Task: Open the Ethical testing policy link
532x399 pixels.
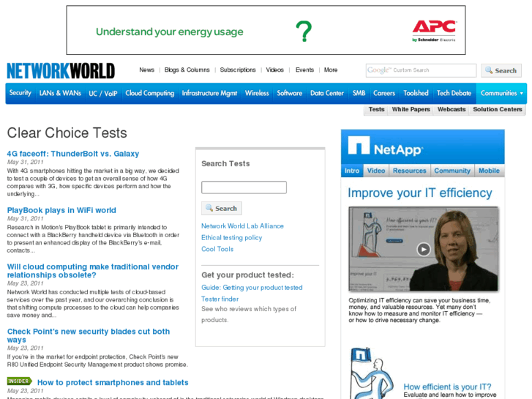Action: point(231,237)
